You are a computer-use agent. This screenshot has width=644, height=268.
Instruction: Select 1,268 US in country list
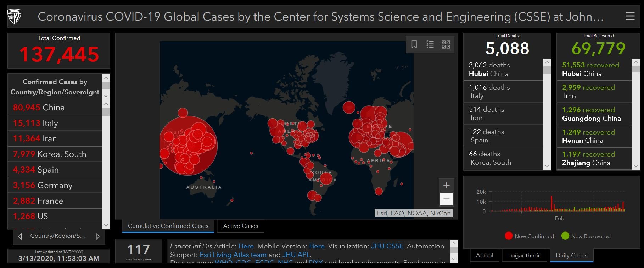[x=55, y=216]
